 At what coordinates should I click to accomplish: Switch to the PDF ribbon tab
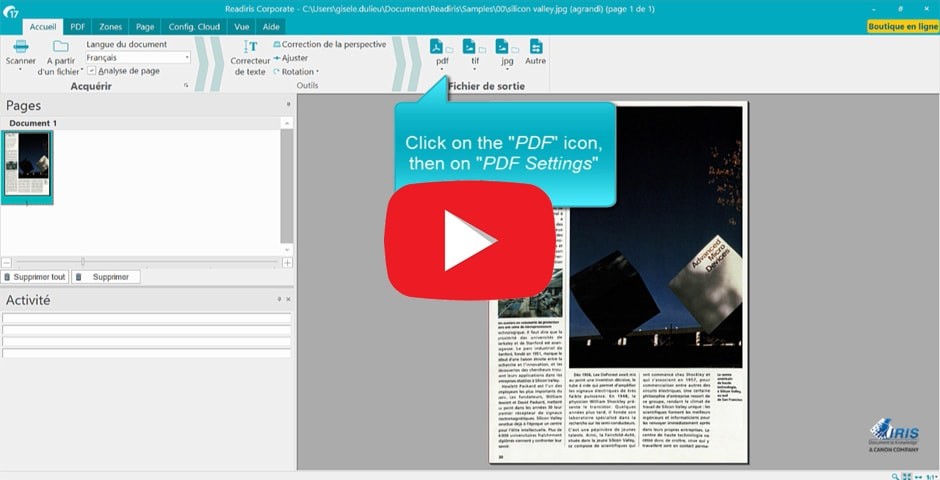[77, 27]
